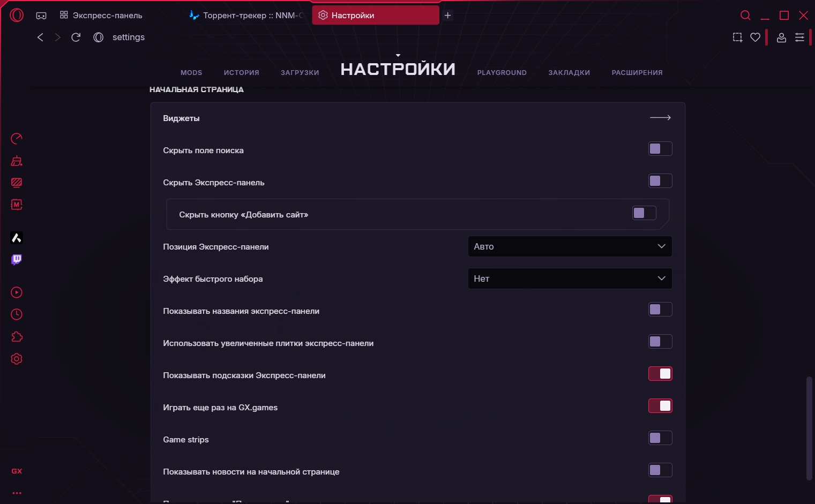
Task: Open the bookmarks heart icon
Action: click(x=755, y=37)
